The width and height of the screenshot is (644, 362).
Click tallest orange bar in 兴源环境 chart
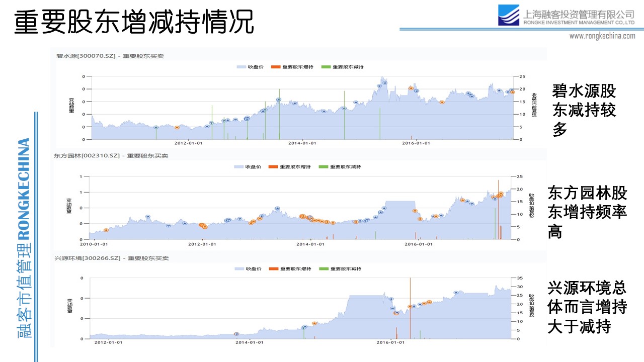pyautogui.click(x=411, y=308)
